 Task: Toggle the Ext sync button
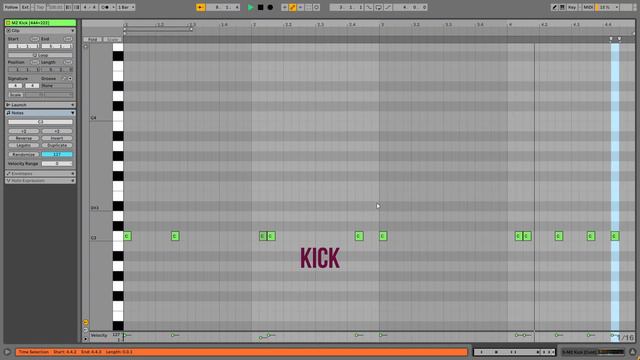coord(25,7)
